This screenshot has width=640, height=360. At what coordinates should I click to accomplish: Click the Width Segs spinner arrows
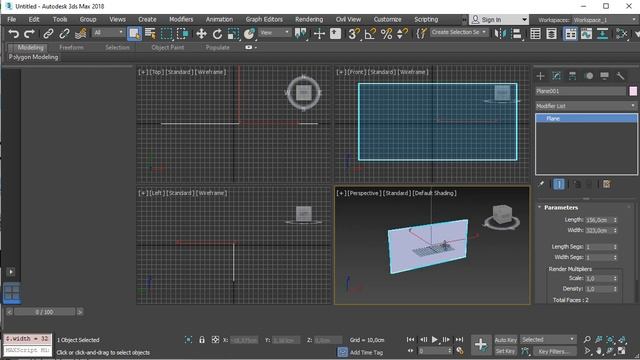(x=615, y=258)
